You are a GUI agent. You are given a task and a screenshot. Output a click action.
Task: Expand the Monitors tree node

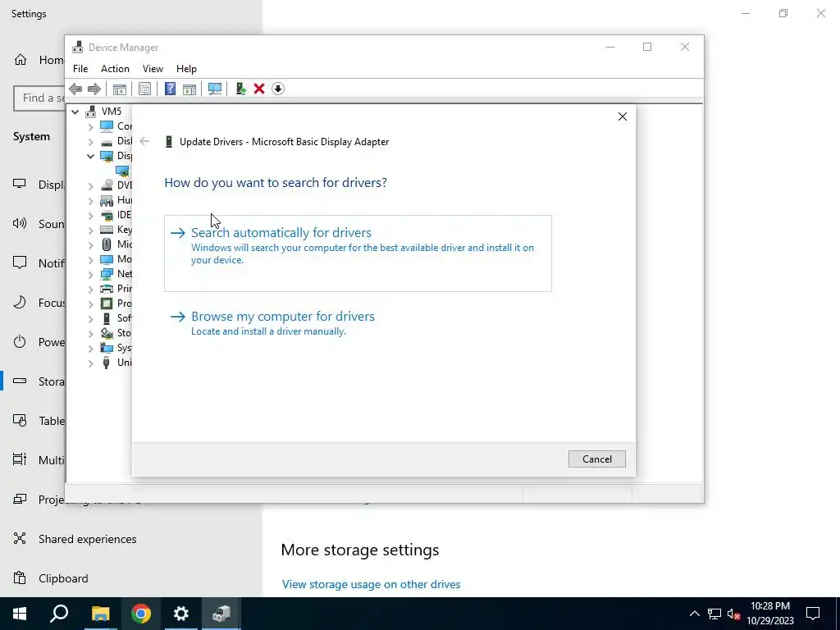tap(90, 259)
